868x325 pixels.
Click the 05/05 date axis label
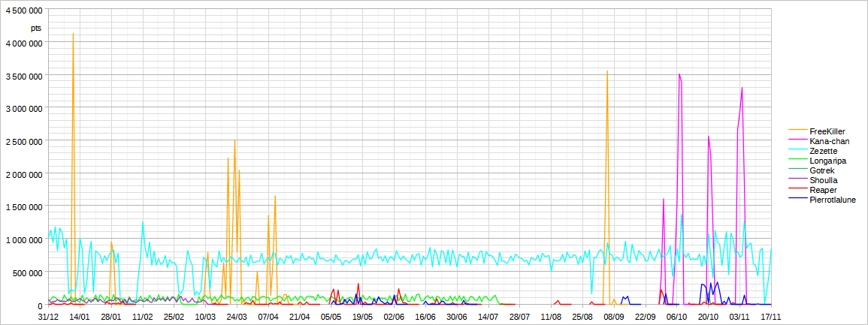331,317
